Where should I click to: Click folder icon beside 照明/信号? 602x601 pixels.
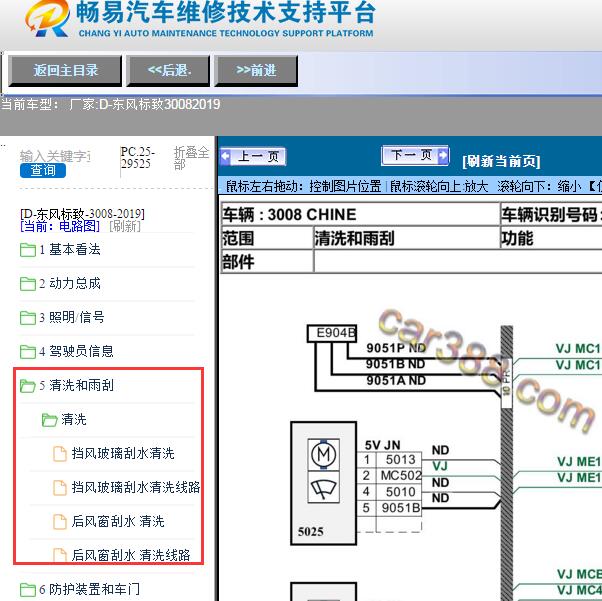[x=28, y=318]
